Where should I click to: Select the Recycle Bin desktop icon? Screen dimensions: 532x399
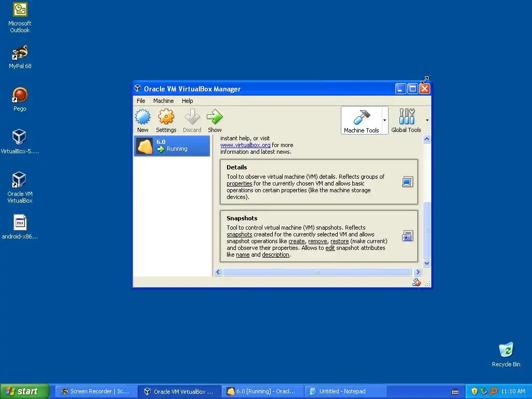click(x=506, y=355)
